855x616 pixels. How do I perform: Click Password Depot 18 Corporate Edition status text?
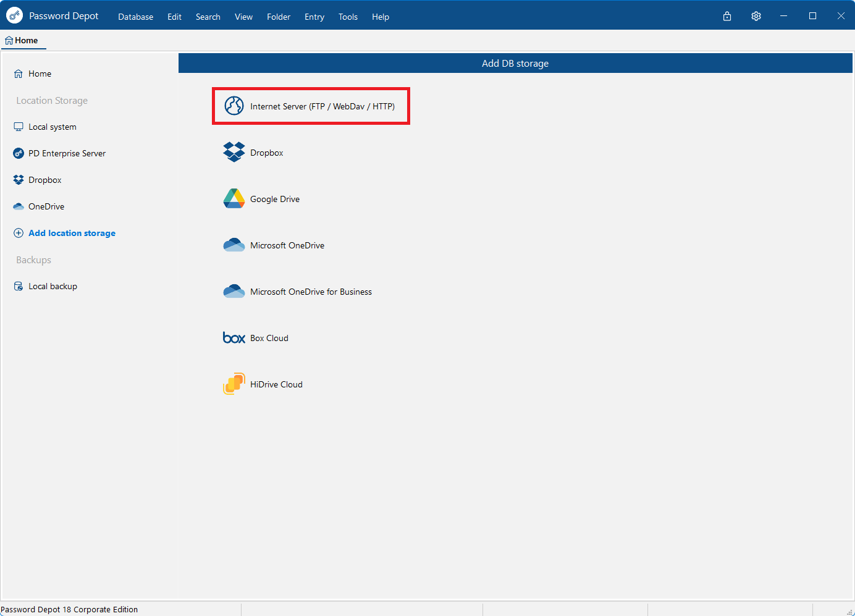[69, 609]
